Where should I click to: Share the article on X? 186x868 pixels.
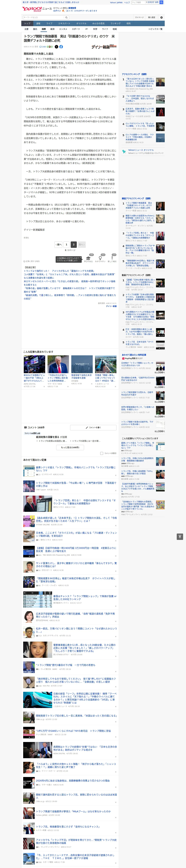pos(56,47)
